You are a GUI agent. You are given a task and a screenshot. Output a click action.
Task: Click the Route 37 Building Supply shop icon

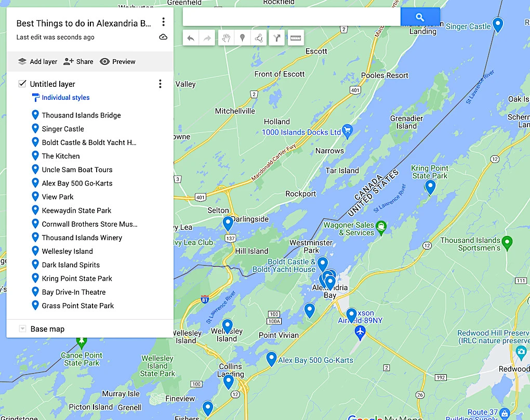pos(505,413)
